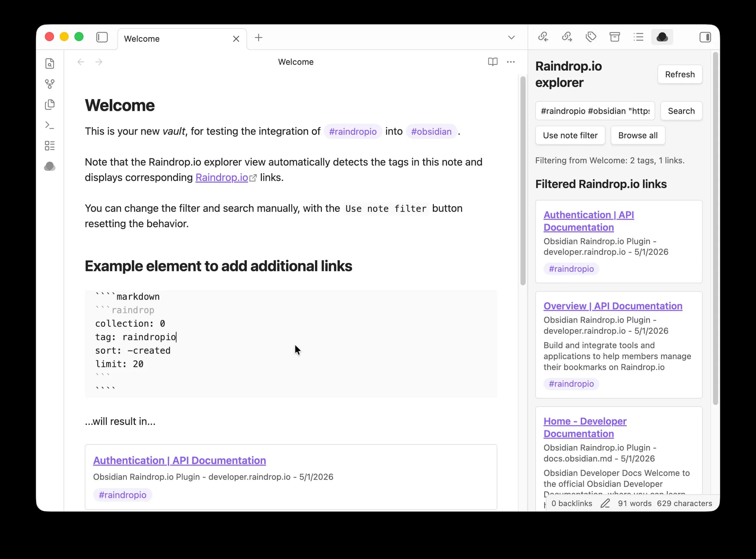This screenshot has width=756, height=559.
Task: Navigate forward with the right arrow
Action: (99, 62)
